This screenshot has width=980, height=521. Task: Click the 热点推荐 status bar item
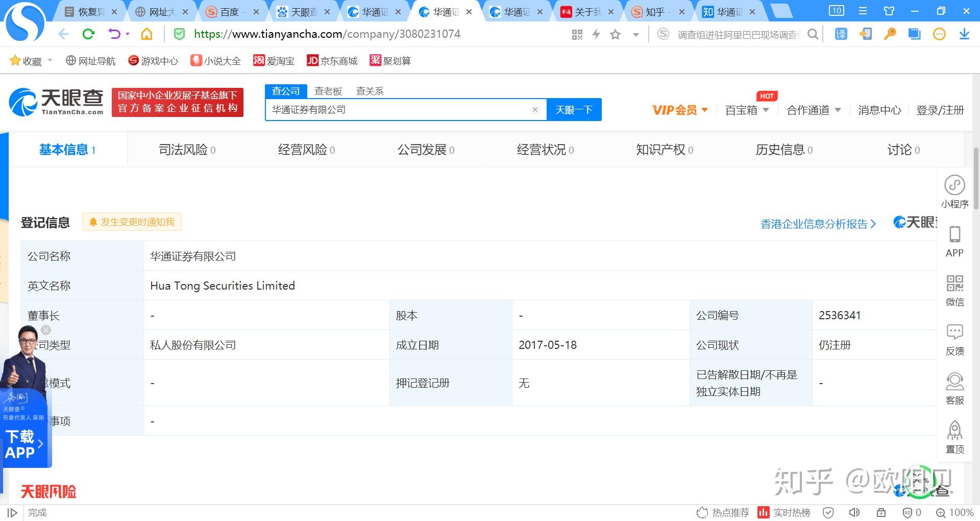[x=723, y=512]
